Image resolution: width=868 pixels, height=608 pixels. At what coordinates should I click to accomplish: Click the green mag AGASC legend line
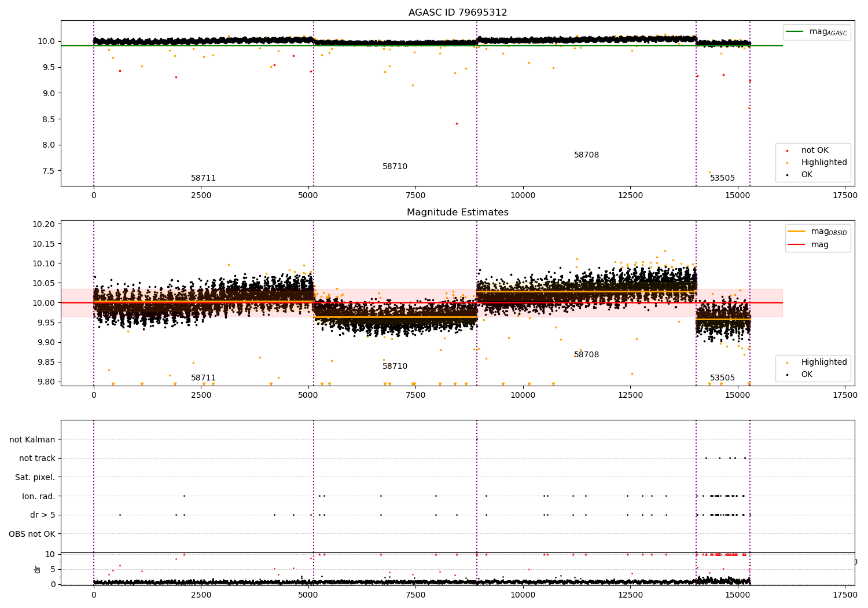pyautogui.click(x=795, y=32)
